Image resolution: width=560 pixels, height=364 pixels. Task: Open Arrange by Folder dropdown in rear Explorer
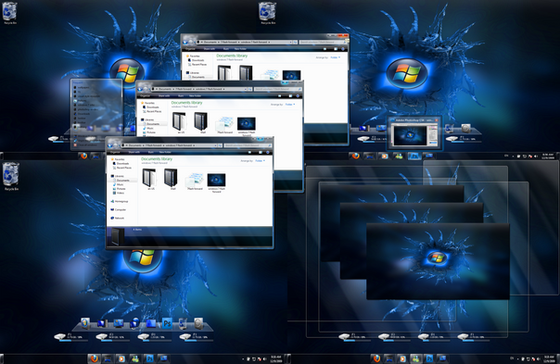point(335,57)
